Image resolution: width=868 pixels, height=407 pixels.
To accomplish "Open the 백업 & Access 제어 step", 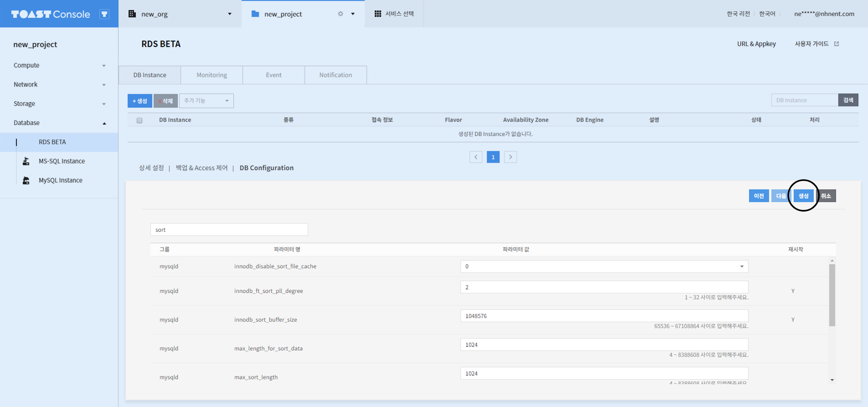I will [x=201, y=168].
